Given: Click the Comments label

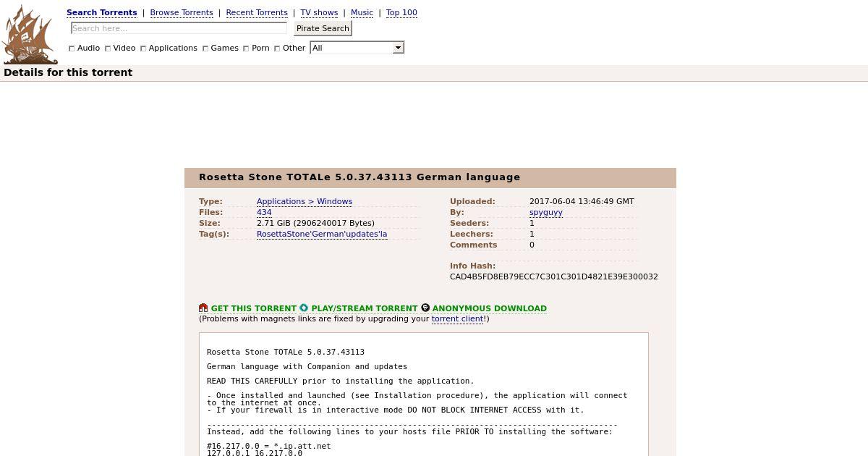Looking at the screenshot, I should 474,245.
